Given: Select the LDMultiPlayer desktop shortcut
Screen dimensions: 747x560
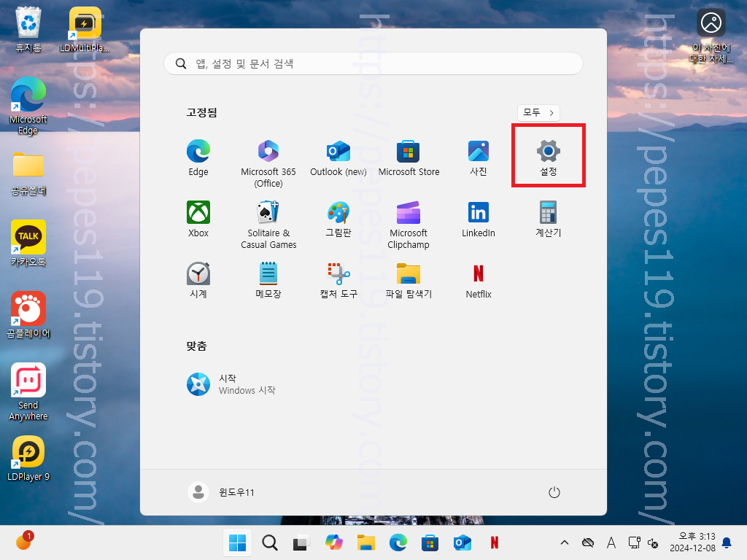Looking at the screenshot, I should click(x=85, y=29).
